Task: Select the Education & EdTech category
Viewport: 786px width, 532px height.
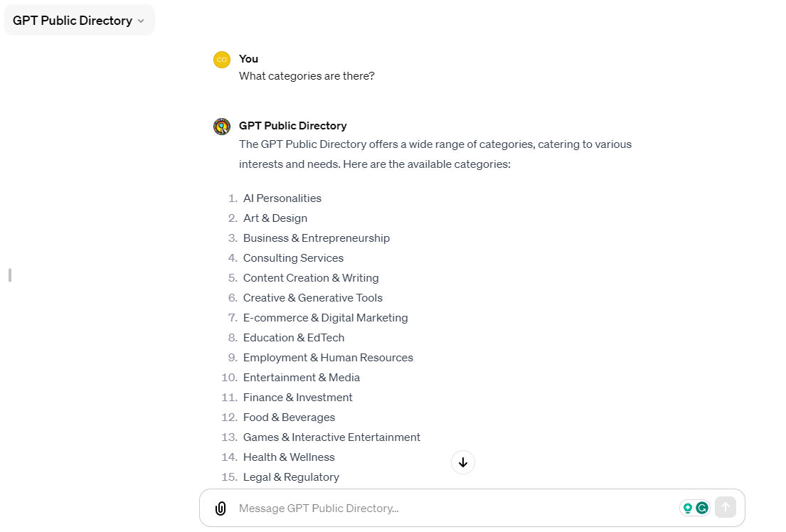Action: 294,337
